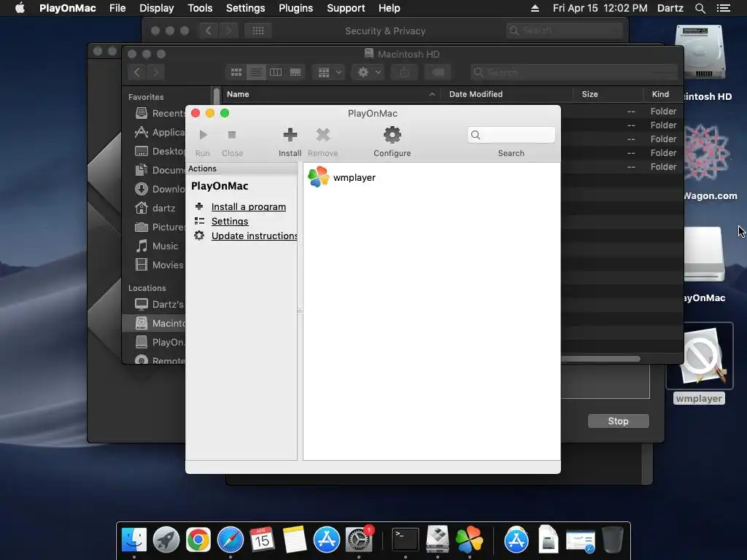
Task: Select Music in Finder sidebar
Action: point(158,246)
